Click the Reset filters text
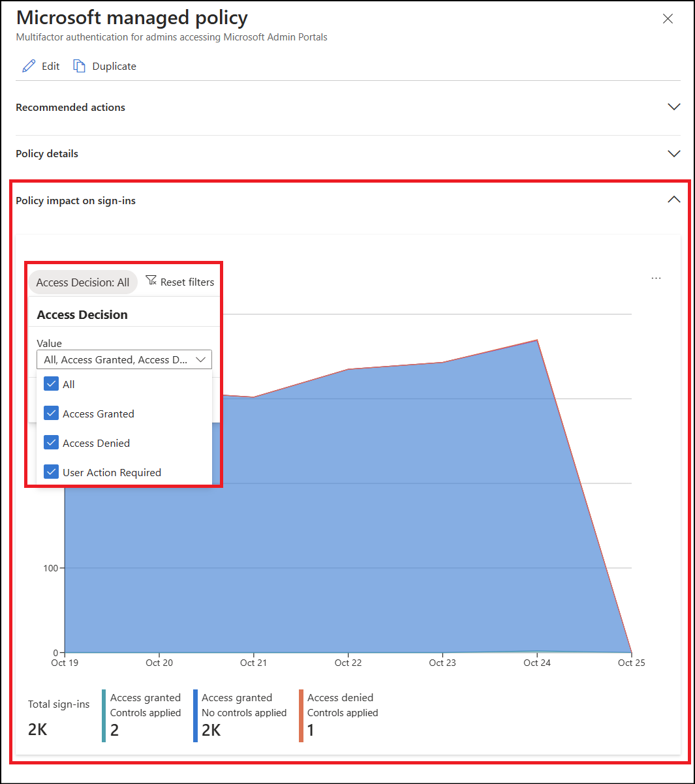Image resolution: width=695 pixels, height=784 pixels. coord(187,282)
